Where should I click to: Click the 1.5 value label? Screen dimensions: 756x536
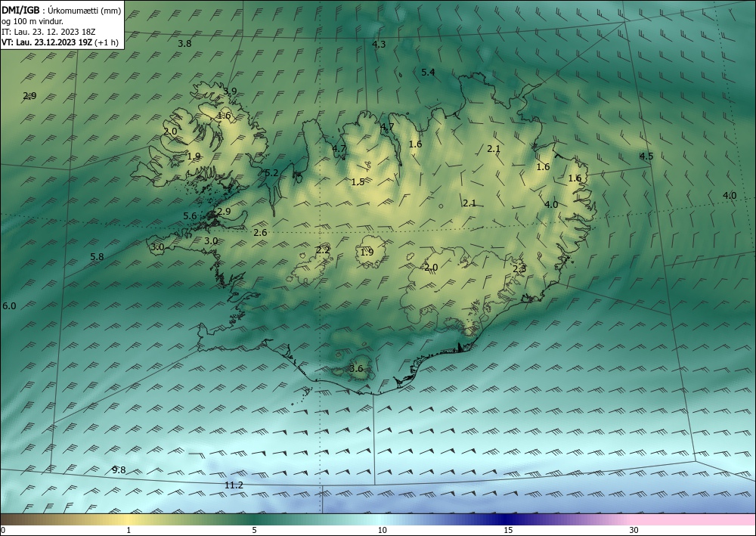pos(358,181)
